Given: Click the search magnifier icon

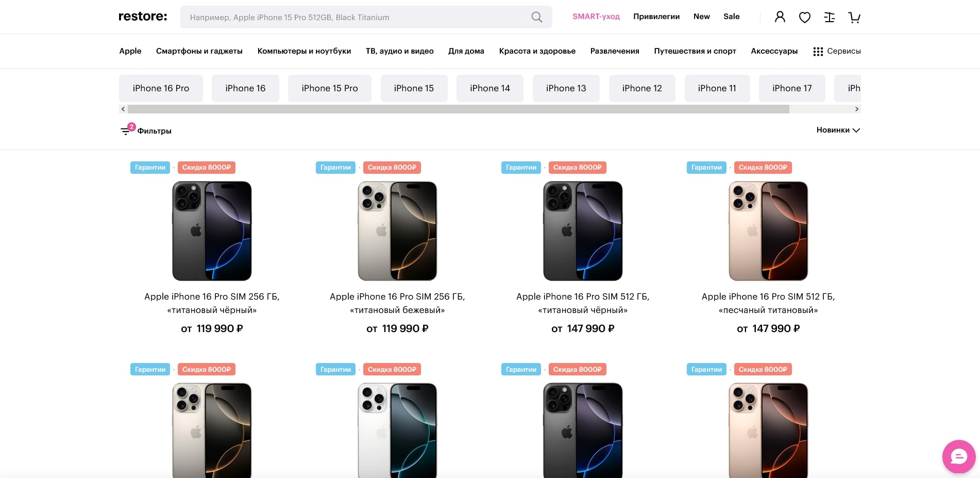Looking at the screenshot, I should pyautogui.click(x=536, y=17).
